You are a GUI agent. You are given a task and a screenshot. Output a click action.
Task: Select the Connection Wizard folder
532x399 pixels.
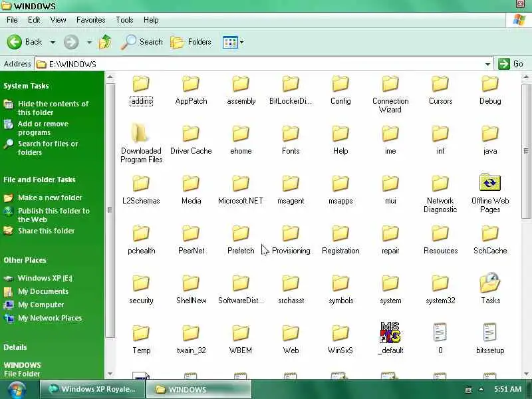pos(390,95)
